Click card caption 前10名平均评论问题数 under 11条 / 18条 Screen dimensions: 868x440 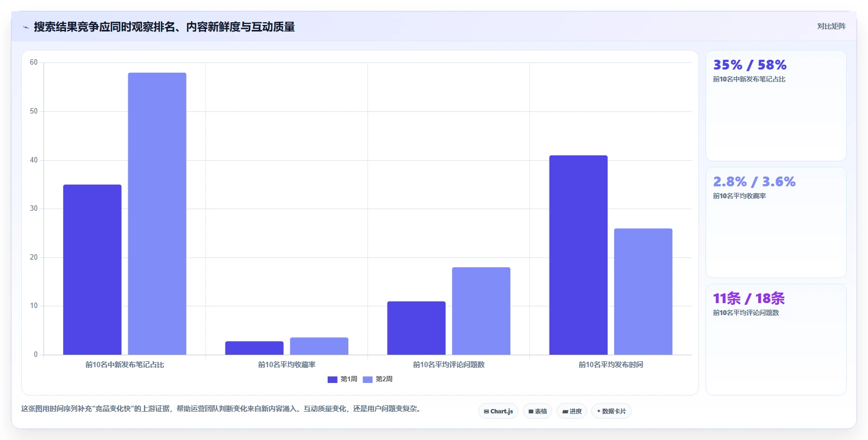[746, 313]
